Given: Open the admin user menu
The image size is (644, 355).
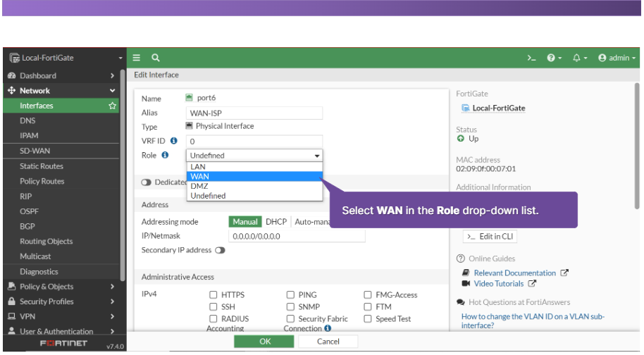Looking at the screenshot, I should (617, 58).
